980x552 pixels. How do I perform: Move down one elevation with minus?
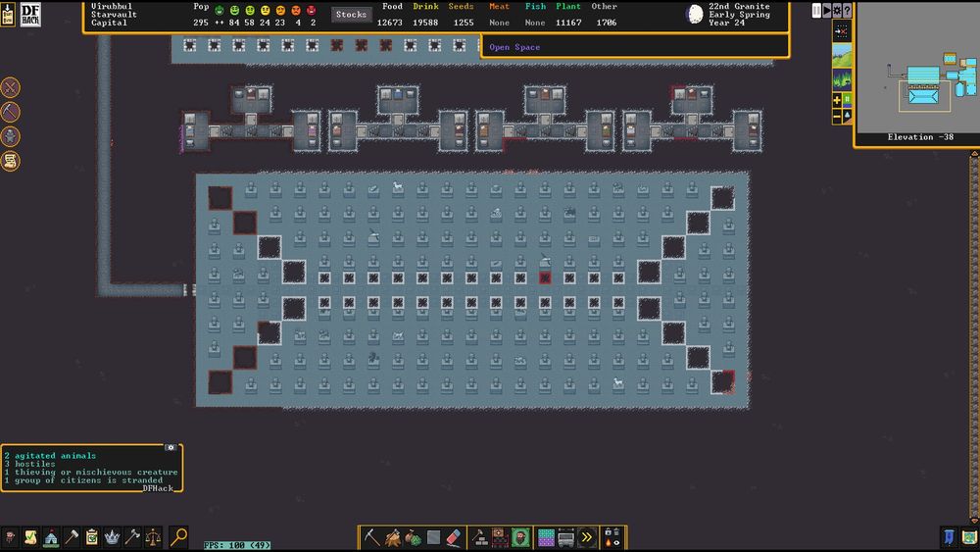[837, 117]
